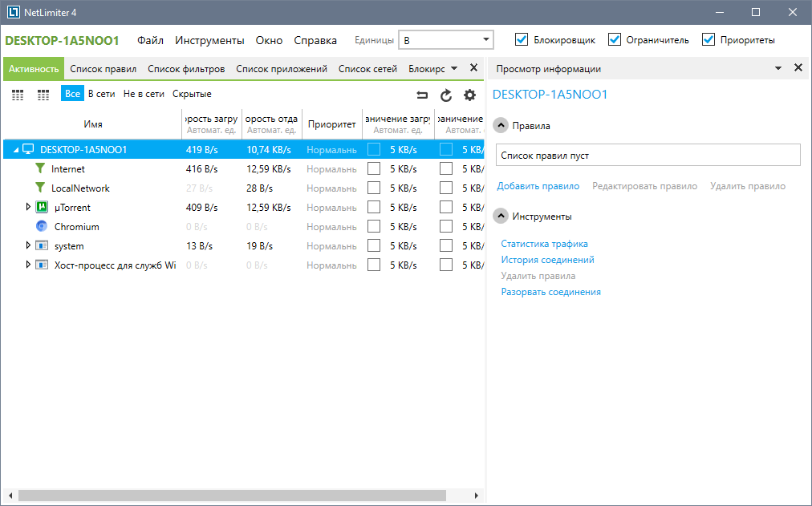Select the В сети filter button
Viewport: 812px width, 506px height.
coord(101,94)
